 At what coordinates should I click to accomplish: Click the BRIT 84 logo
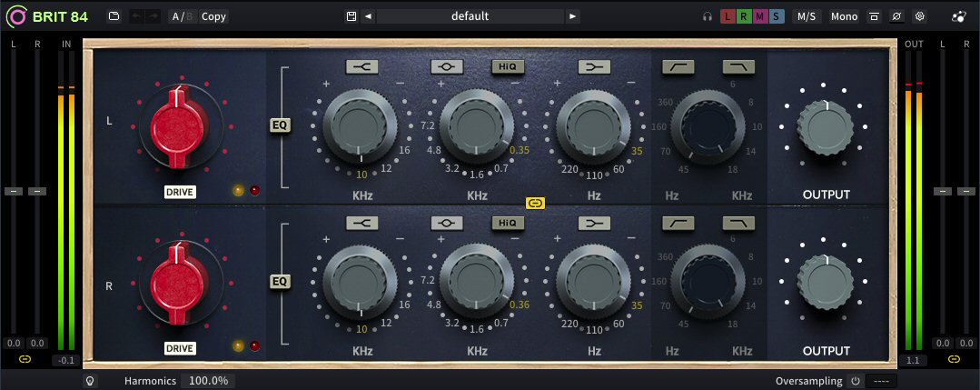(46, 17)
